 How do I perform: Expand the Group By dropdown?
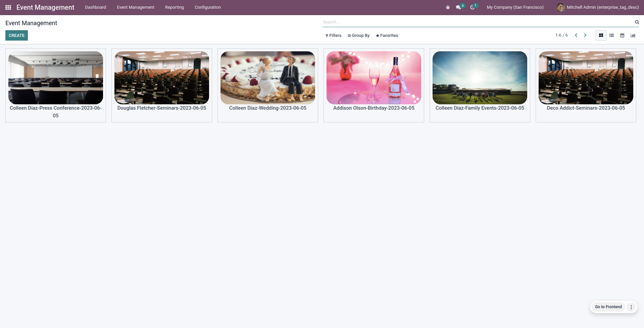click(358, 36)
